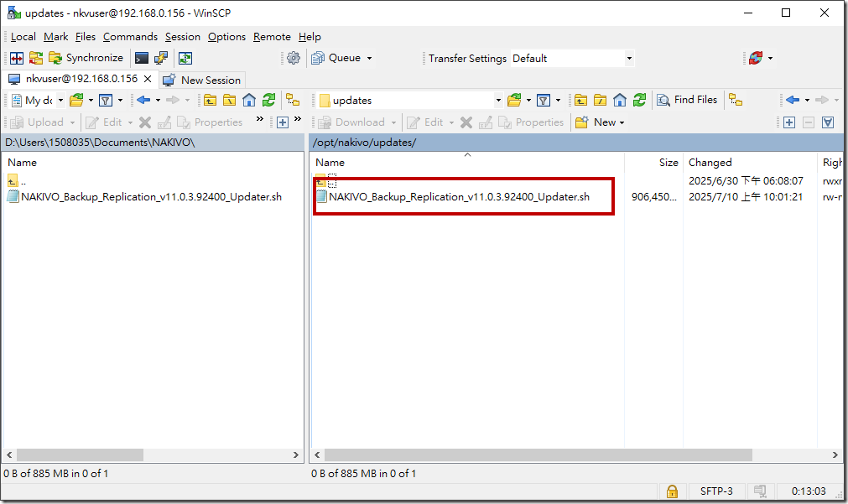The width and height of the screenshot is (848, 504).
Task: Open the Session menu
Action: tap(183, 37)
